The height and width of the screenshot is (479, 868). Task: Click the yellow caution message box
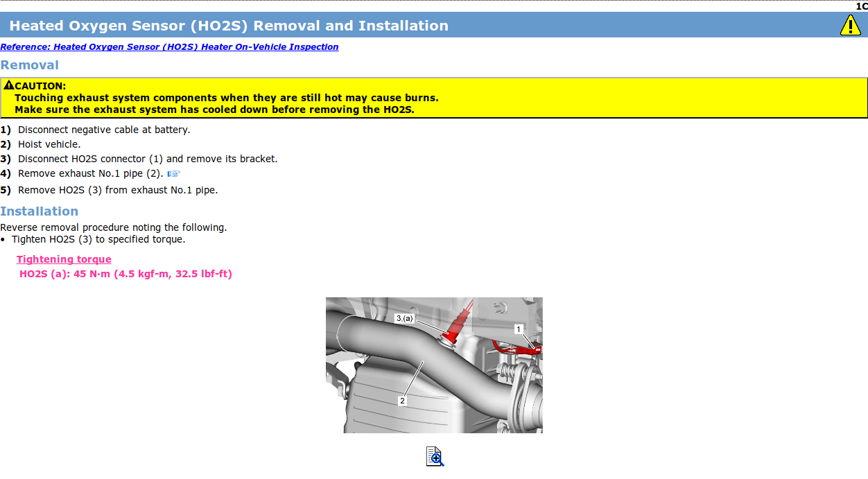click(x=433, y=98)
